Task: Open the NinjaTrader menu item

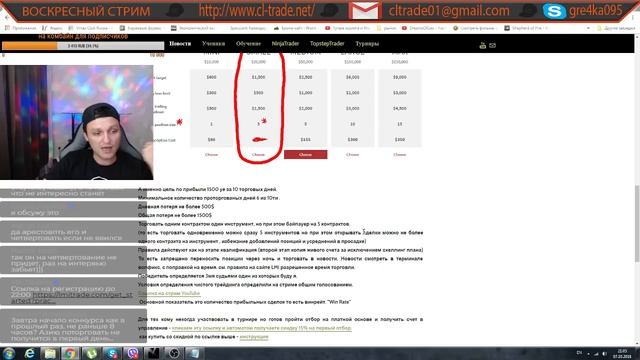Action: [285, 43]
